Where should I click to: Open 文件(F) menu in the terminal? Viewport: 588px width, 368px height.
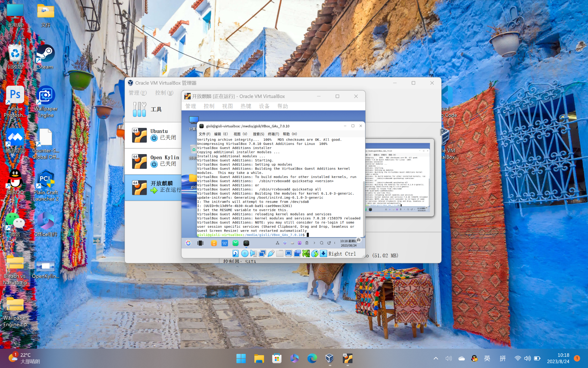click(204, 134)
